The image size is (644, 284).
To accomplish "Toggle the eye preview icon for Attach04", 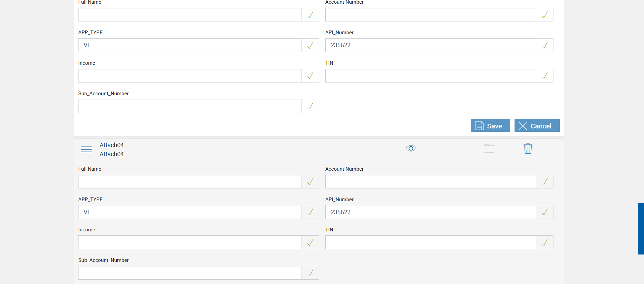I will point(411,148).
